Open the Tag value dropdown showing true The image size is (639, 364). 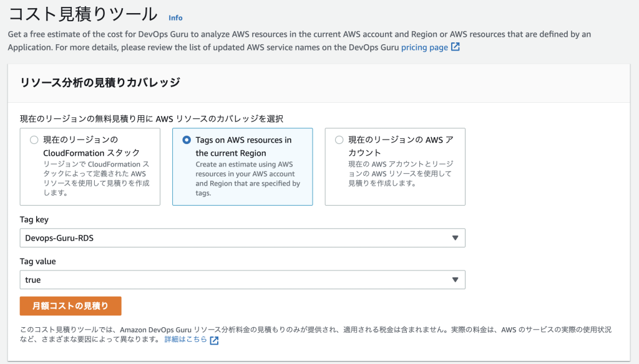[x=243, y=280]
